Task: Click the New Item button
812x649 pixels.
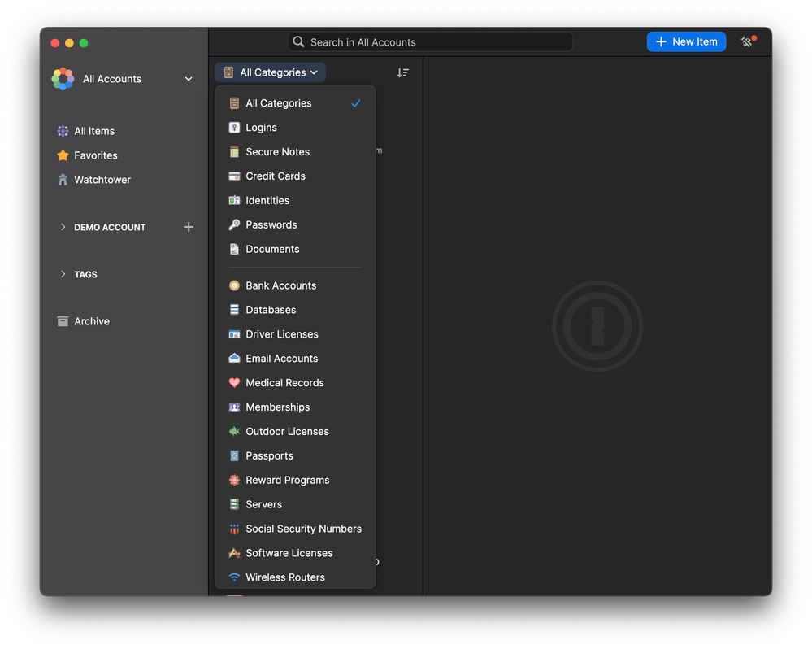Action: (686, 41)
